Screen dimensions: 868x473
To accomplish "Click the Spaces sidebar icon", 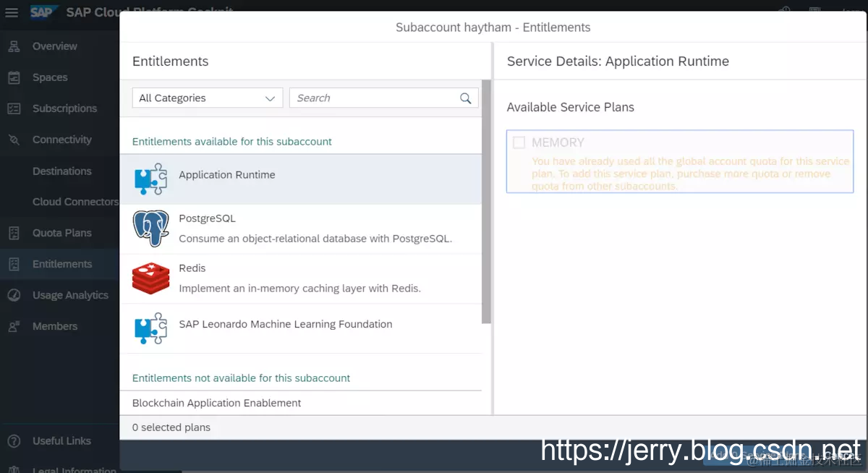I will tap(14, 77).
